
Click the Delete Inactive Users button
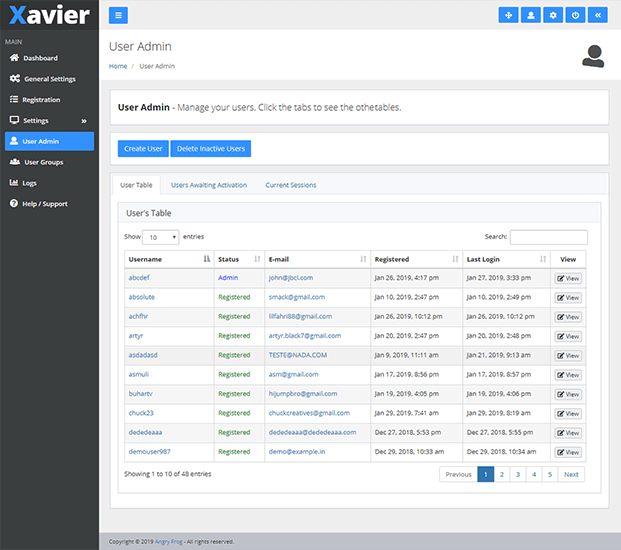coord(211,148)
